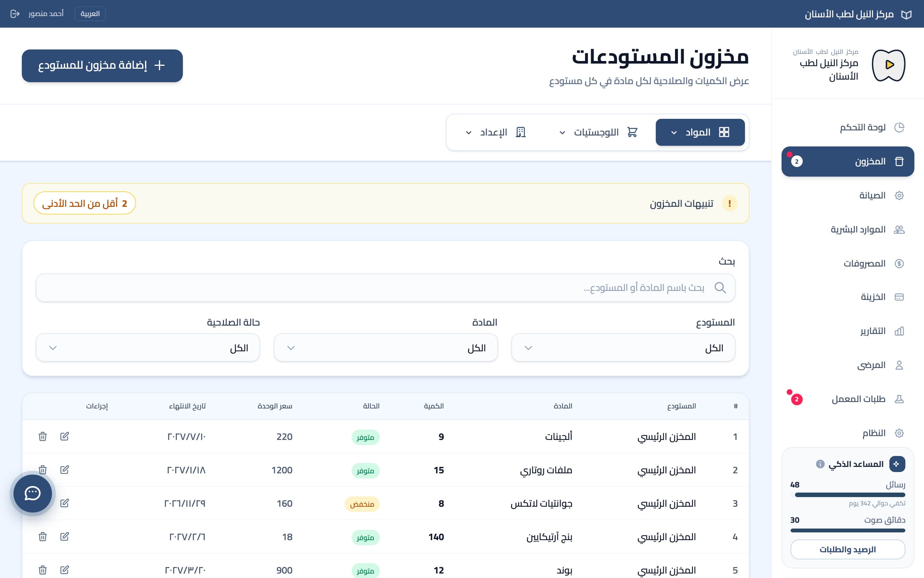
Task: Click the العربية language button
Action: (x=90, y=14)
